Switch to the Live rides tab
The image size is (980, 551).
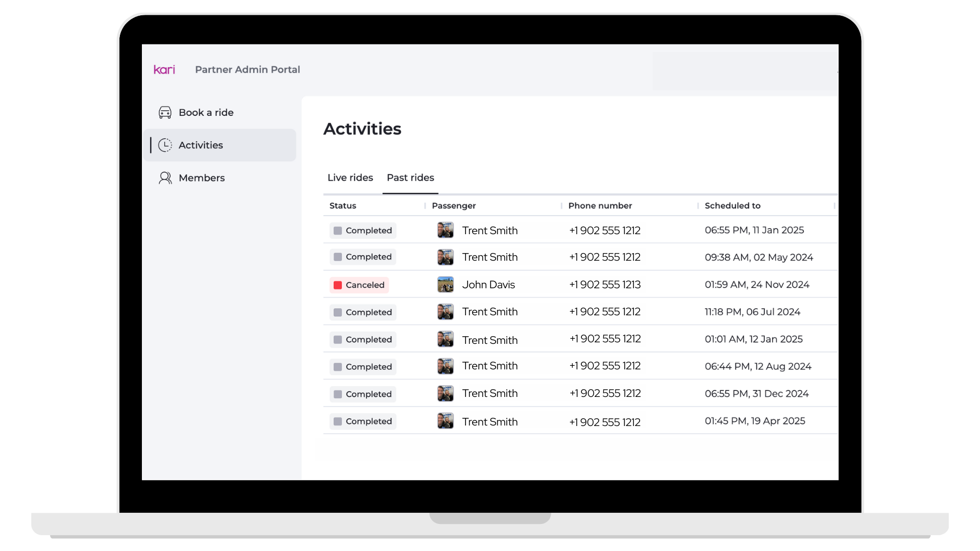tap(350, 178)
